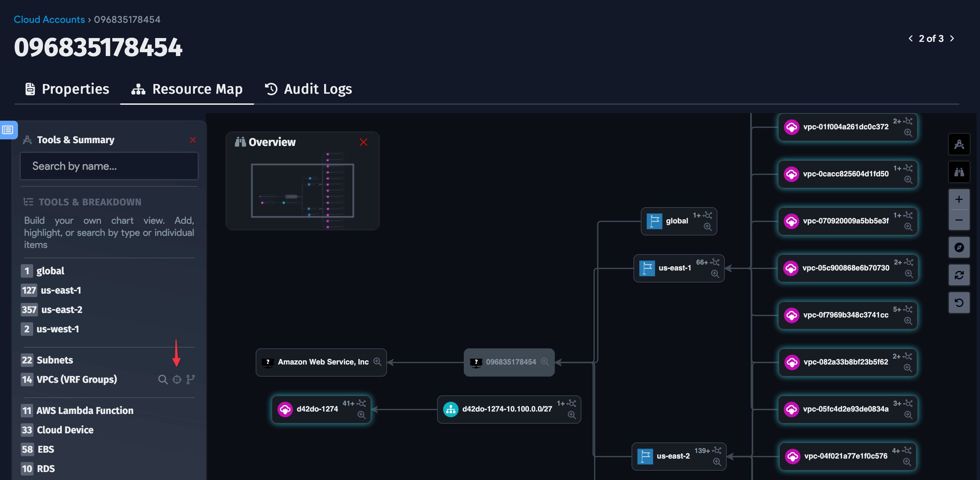Open the search tool next to VPCs row
Image resolution: width=980 pixels, height=480 pixels.
[x=163, y=379]
